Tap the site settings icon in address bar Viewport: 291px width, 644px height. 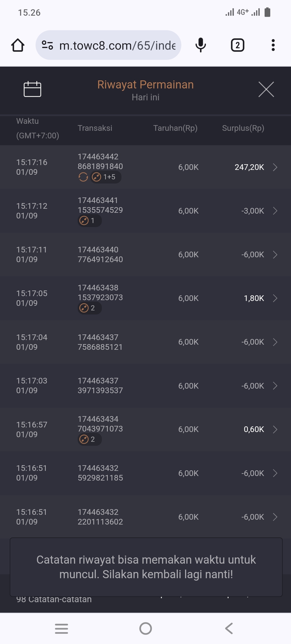pyautogui.click(x=47, y=45)
